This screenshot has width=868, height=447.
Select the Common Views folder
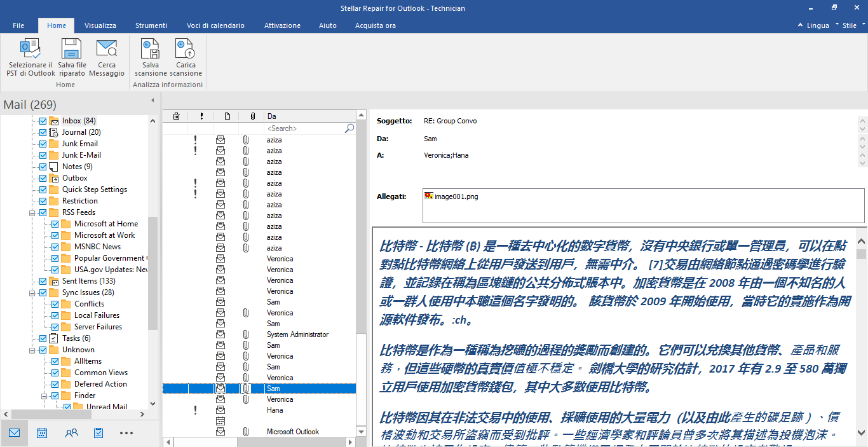101,373
